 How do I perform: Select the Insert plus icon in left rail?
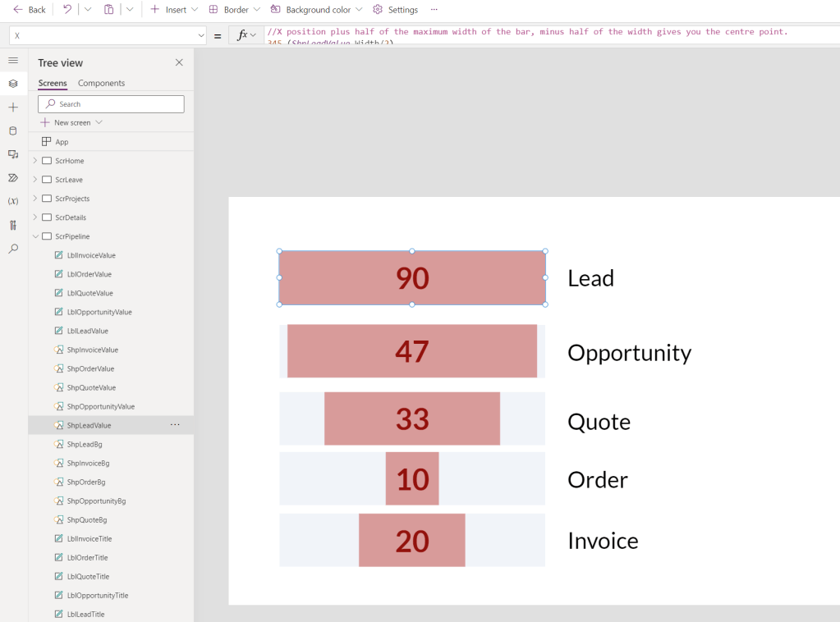click(x=12, y=107)
